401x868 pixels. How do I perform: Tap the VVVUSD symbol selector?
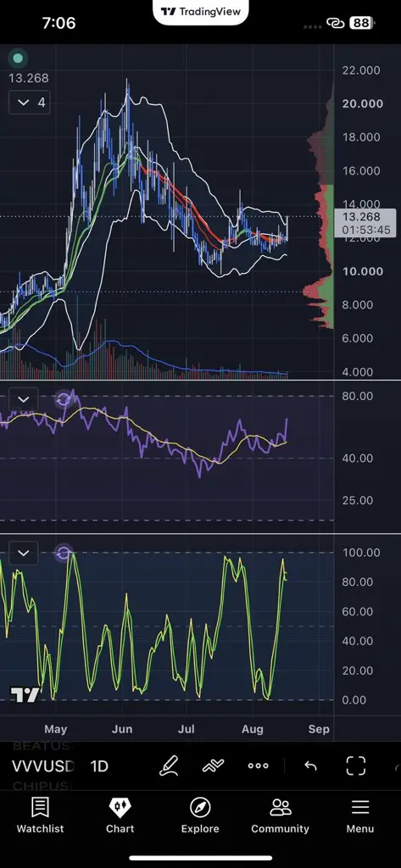coord(43,766)
